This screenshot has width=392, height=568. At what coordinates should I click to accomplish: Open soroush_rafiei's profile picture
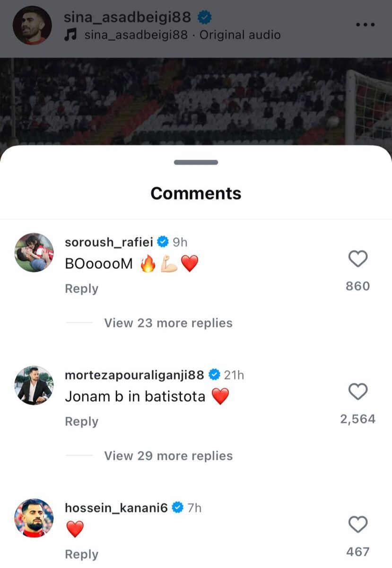coord(34,252)
